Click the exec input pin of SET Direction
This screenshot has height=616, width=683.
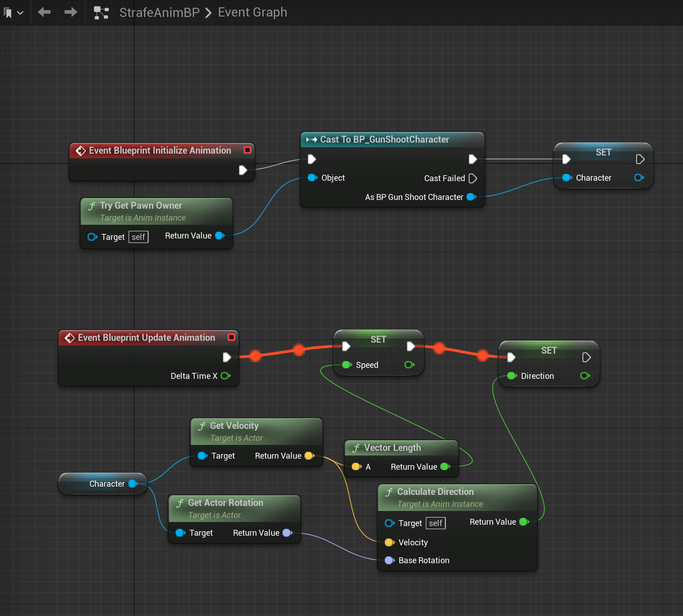[511, 357]
